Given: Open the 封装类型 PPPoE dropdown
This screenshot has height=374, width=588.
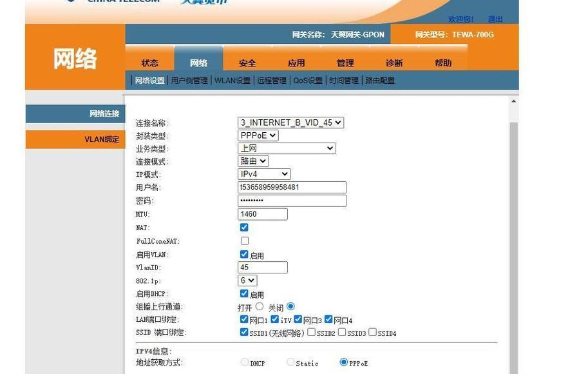Looking at the screenshot, I should (258, 135).
